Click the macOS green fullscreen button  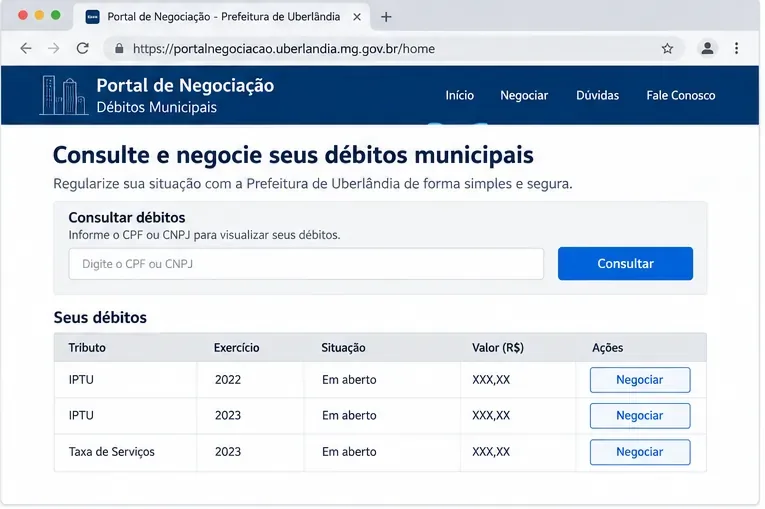tap(56, 15)
